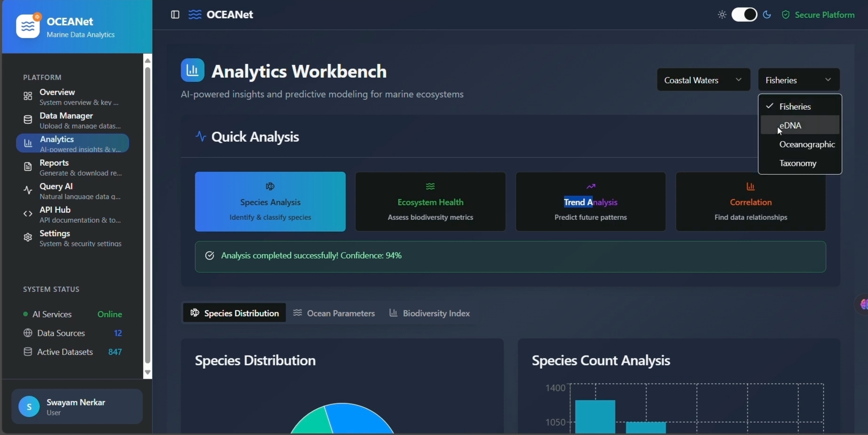Image resolution: width=868 pixels, height=435 pixels.
Task: Click the bar chart icon in Correlation card
Action: 751,186
